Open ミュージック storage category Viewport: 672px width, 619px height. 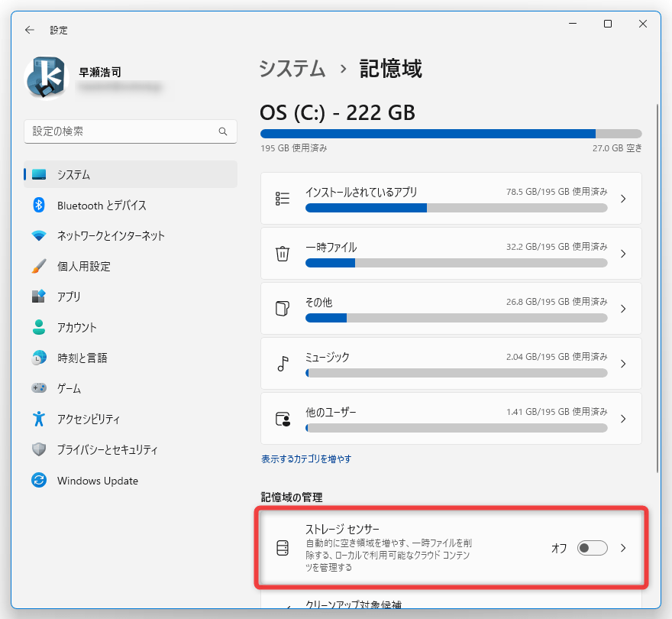[x=451, y=363]
